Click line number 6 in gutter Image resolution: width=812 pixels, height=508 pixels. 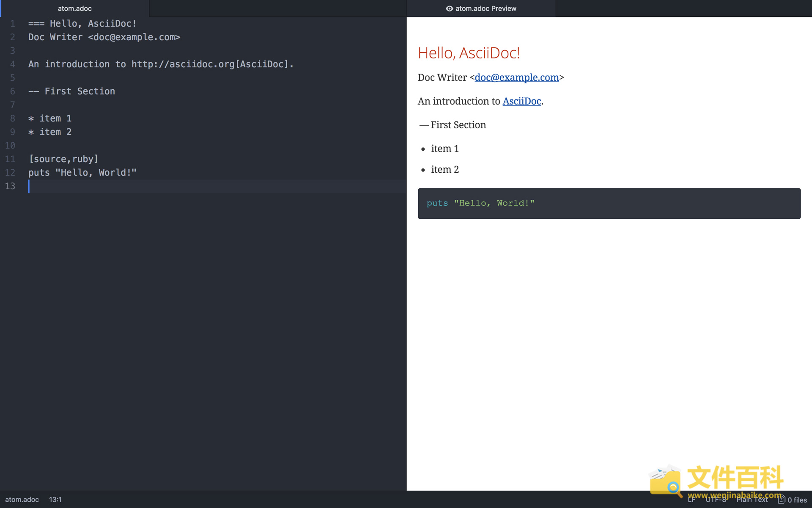[12, 91]
